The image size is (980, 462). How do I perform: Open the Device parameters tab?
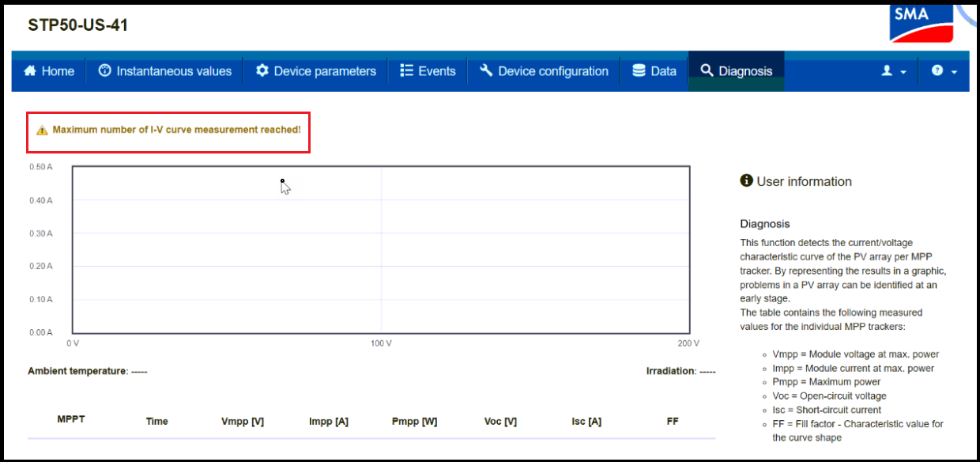325,71
